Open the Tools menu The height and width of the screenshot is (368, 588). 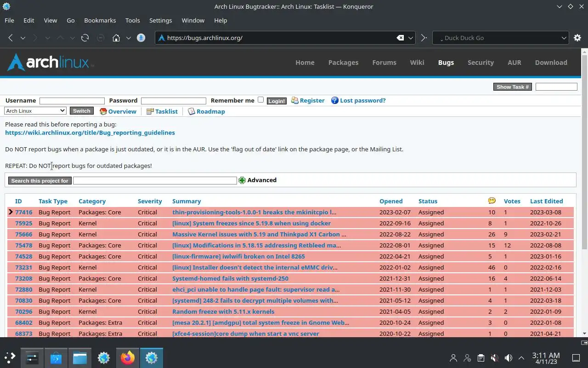point(132,20)
